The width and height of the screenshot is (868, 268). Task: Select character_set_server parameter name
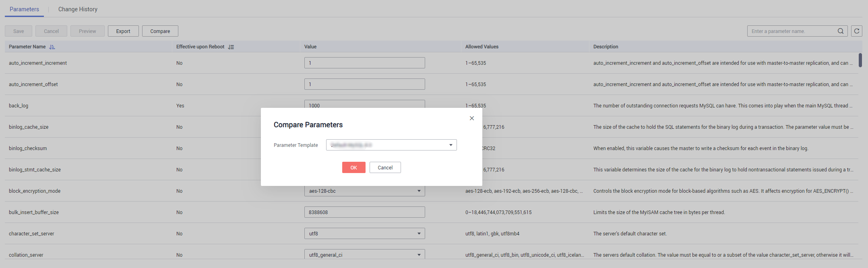(x=31, y=234)
